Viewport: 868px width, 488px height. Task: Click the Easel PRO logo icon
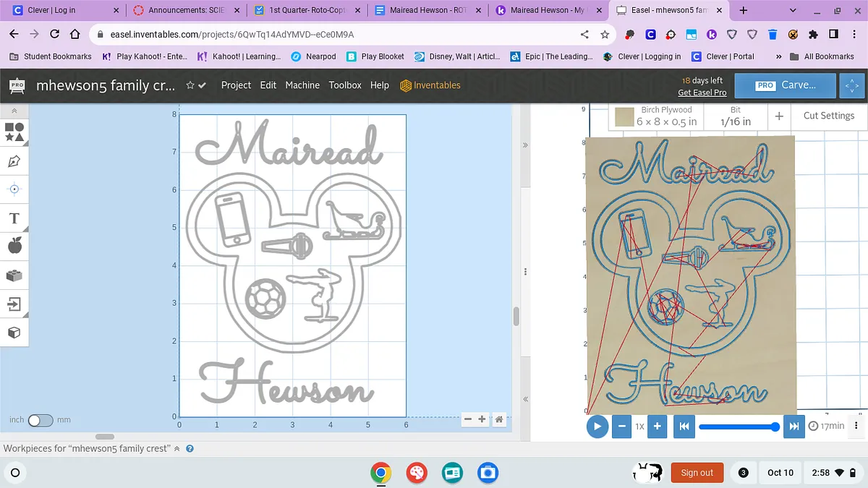[17, 85]
